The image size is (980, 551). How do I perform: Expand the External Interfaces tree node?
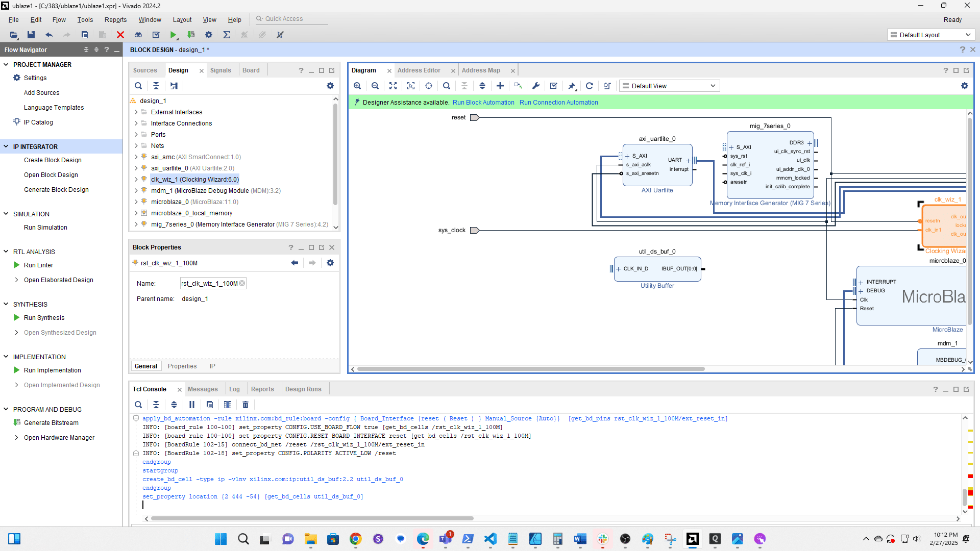[136, 112]
